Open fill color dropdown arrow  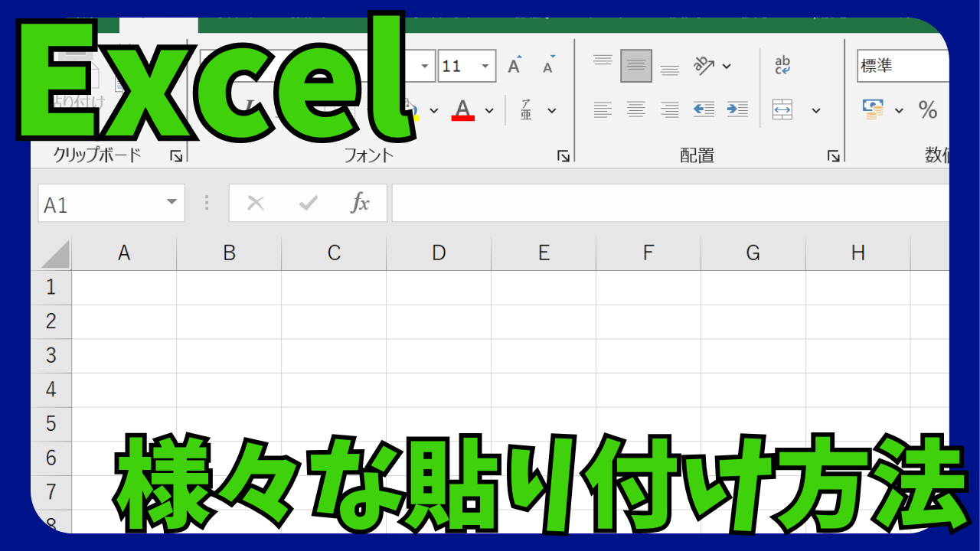[x=433, y=110]
